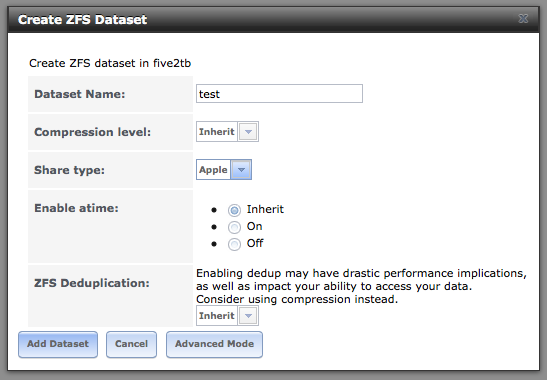Close the Create ZFS Dataset dialog
Image resolution: width=547 pixels, height=380 pixels.
(523, 18)
